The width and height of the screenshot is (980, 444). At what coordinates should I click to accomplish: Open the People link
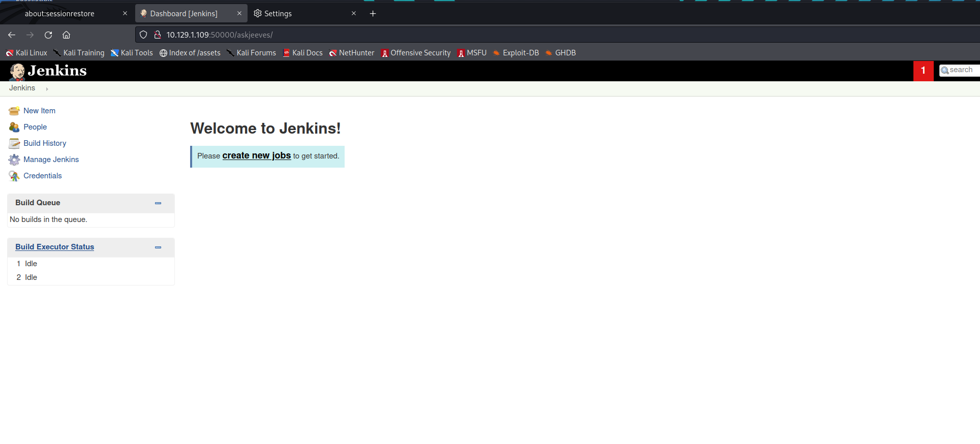[x=35, y=127]
